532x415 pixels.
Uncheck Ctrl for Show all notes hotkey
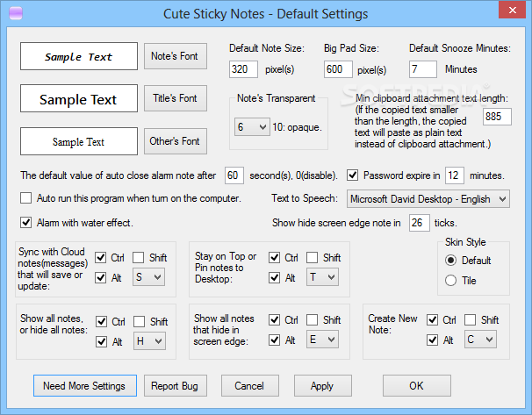101,321
